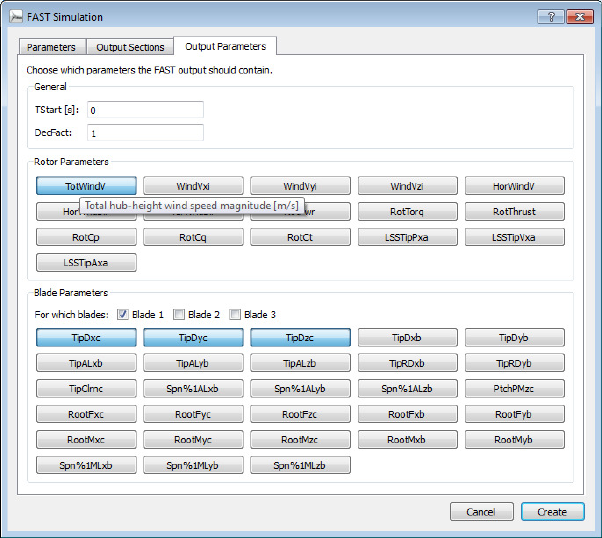Select RootFxc blade output
Image resolution: width=602 pixels, height=538 pixels.
[x=86, y=414]
